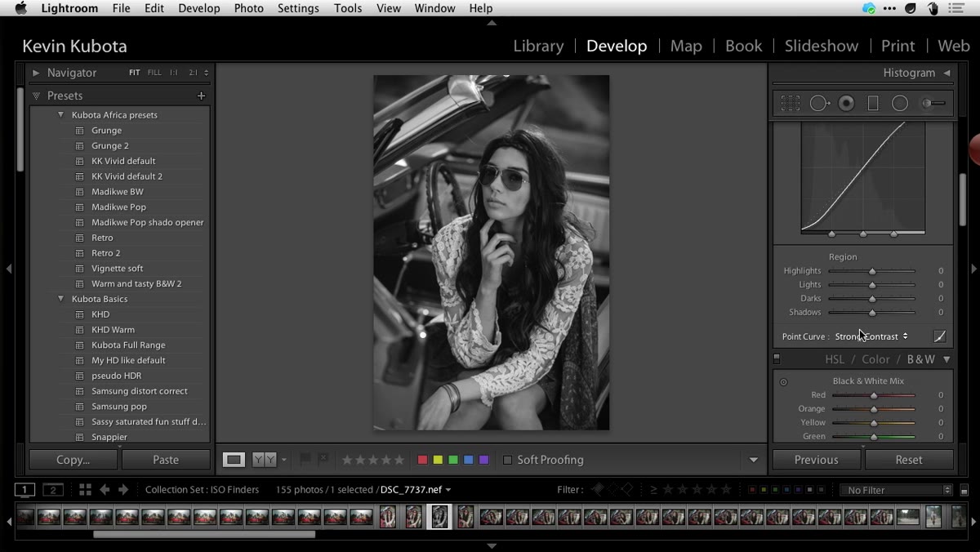
Task: Click the Highlights region slider handle
Action: point(872,271)
